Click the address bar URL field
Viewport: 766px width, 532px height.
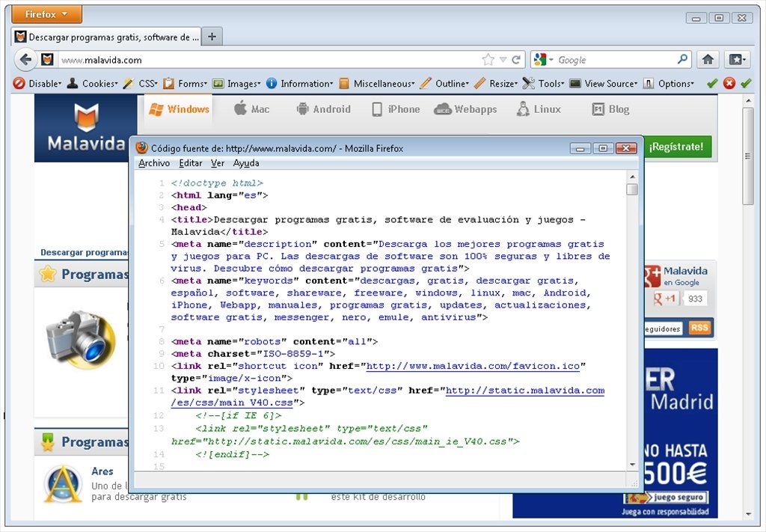pos(269,60)
